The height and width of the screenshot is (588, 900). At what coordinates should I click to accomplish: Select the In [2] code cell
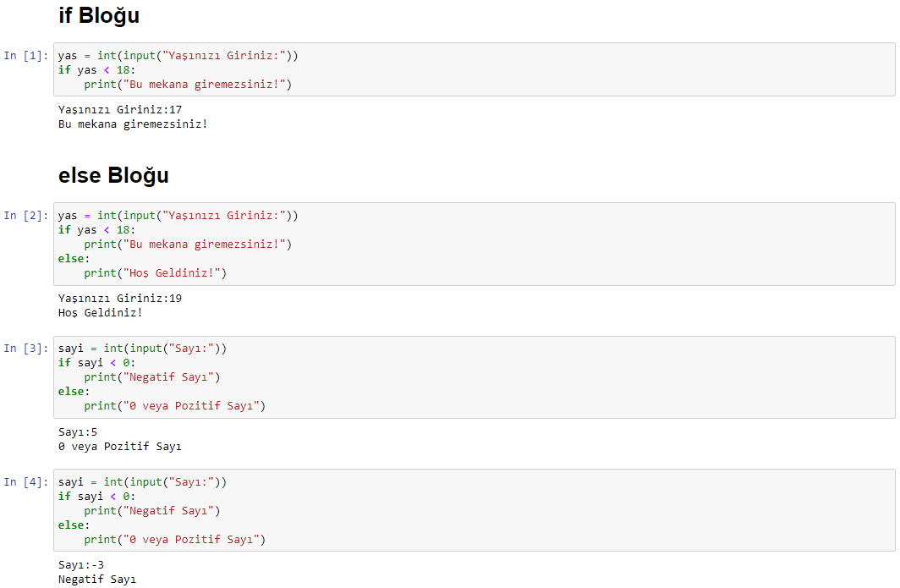tap(474, 244)
